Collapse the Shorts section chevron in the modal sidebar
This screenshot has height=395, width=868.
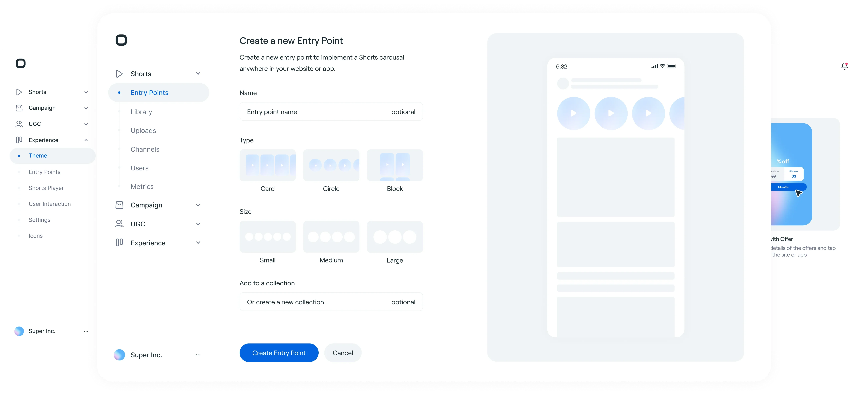pyautogui.click(x=198, y=74)
